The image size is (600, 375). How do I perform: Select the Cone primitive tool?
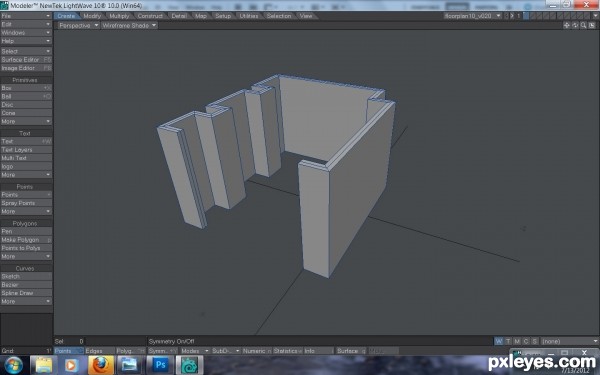pyautogui.click(x=26, y=113)
